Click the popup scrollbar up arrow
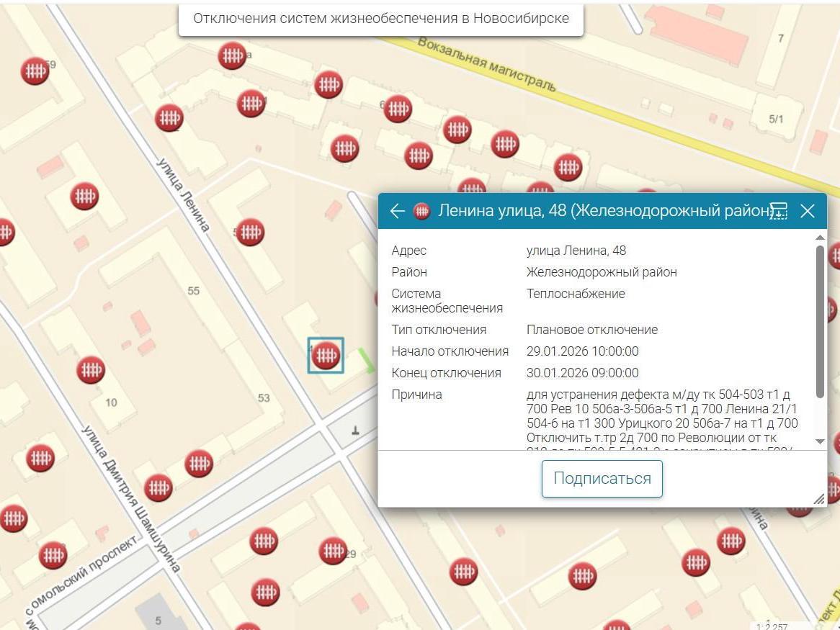The height and width of the screenshot is (630, 840). pyautogui.click(x=820, y=238)
